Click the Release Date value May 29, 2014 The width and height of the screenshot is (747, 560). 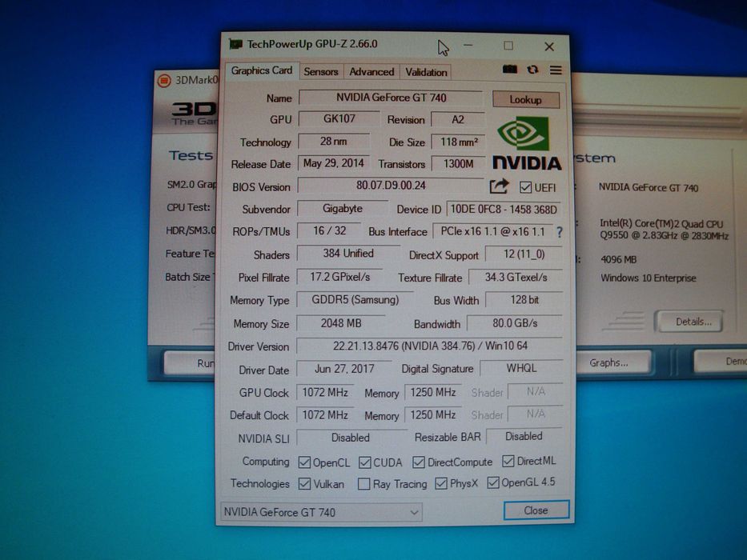[x=334, y=163]
